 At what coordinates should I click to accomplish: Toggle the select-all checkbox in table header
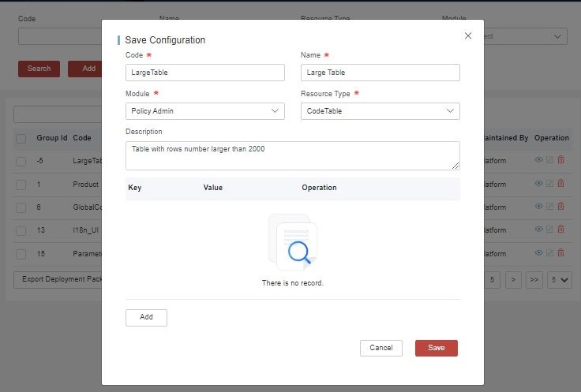coord(21,138)
